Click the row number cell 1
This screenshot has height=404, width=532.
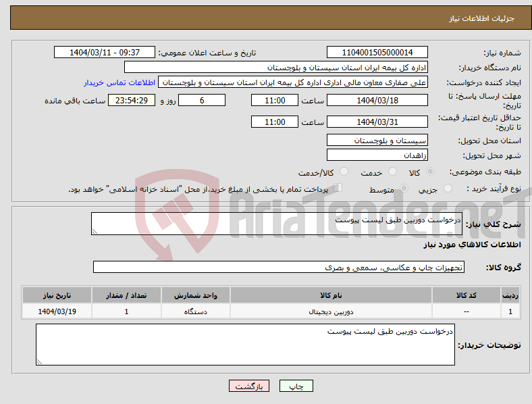(510, 311)
